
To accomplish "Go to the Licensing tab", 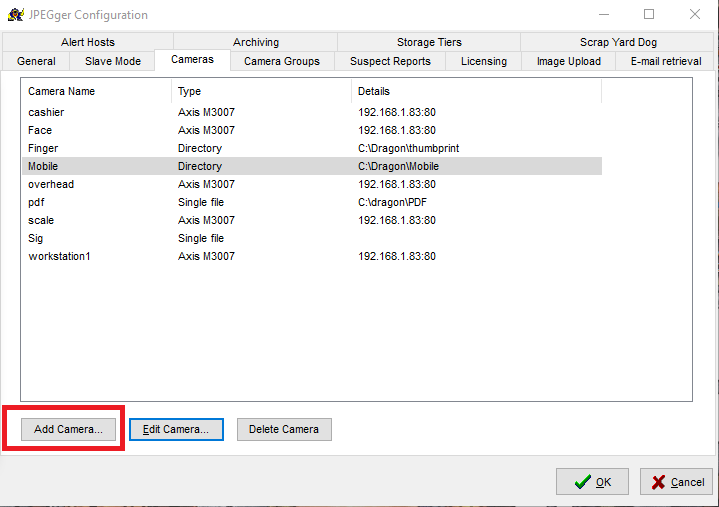I will pyautogui.click(x=484, y=61).
